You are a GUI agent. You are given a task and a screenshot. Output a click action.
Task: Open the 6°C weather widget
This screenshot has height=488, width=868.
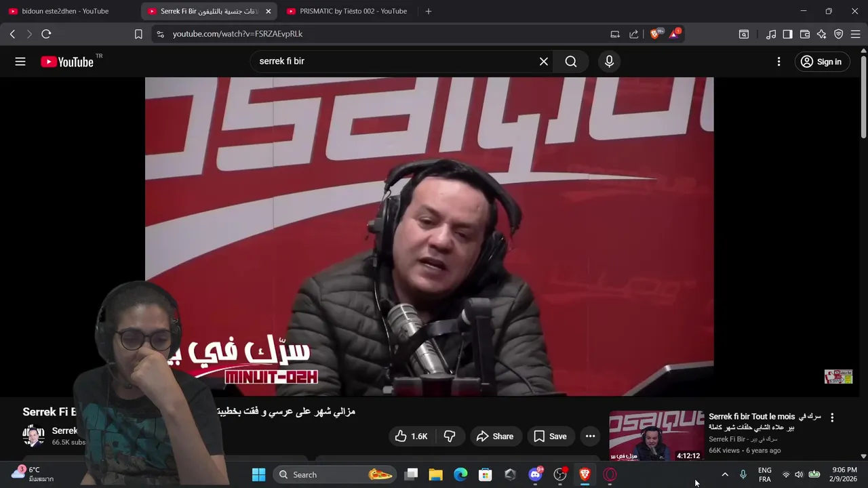33,474
